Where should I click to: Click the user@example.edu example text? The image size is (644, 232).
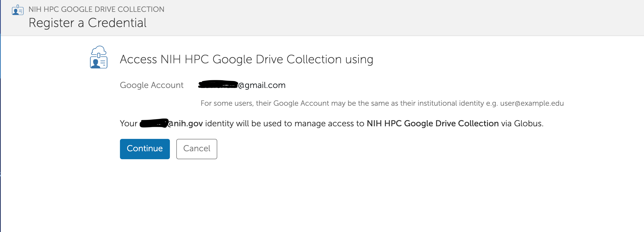pos(532,103)
